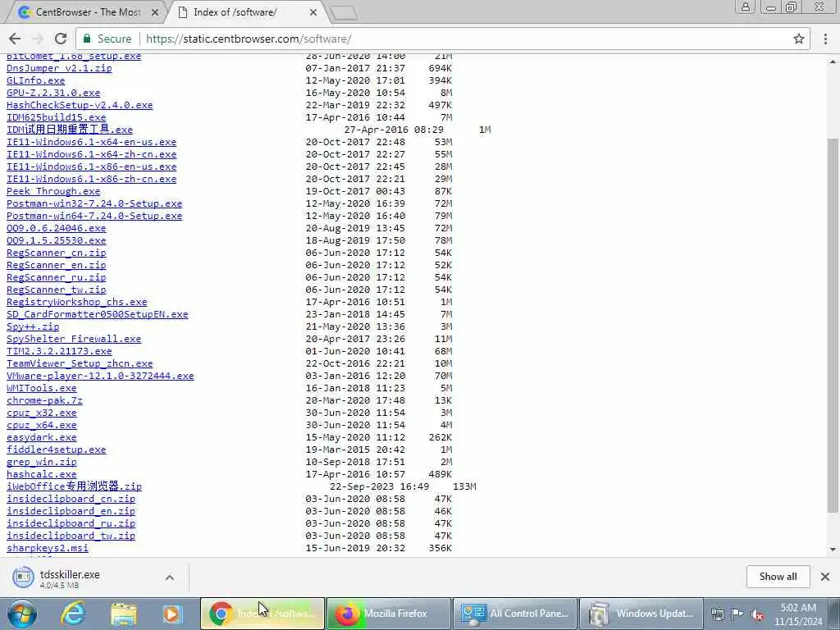Image resolution: width=840 pixels, height=630 pixels.
Task: Click the Chrome Index of /software taskbar button
Action: pos(262,614)
